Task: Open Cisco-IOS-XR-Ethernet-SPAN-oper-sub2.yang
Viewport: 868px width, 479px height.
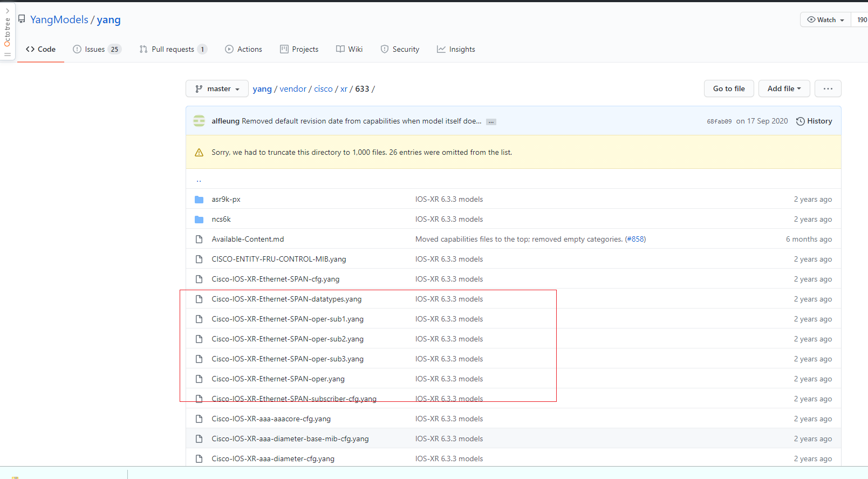Action: click(288, 339)
